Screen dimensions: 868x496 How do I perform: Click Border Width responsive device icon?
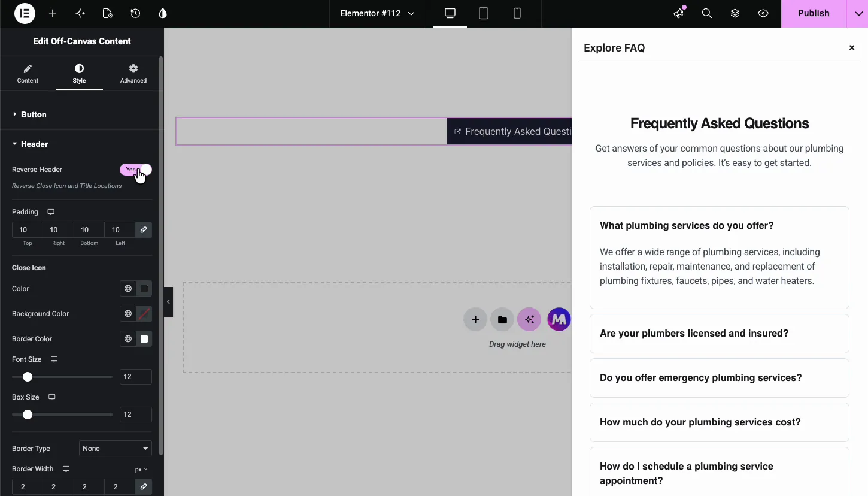66,469
